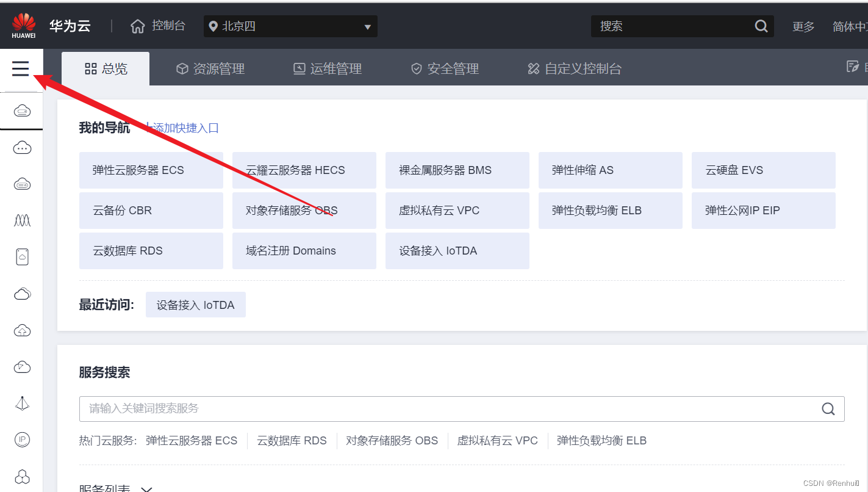
Task: Open 设备接入 IoTDA tile in 我的导航
Action: 457,251
